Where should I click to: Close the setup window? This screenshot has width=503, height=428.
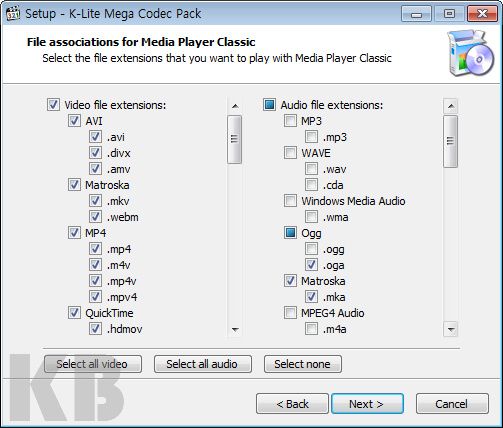click(x=482, y=14)
